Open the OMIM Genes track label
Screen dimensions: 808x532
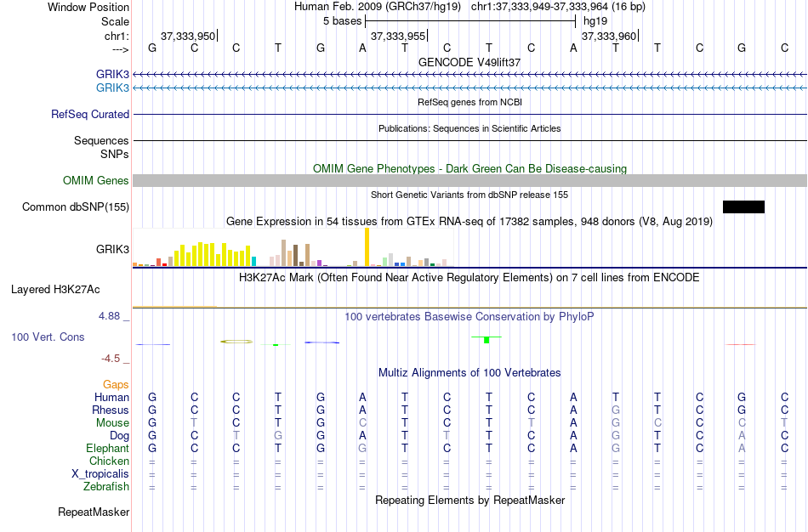pyautogui.click(x=96, y=181)
